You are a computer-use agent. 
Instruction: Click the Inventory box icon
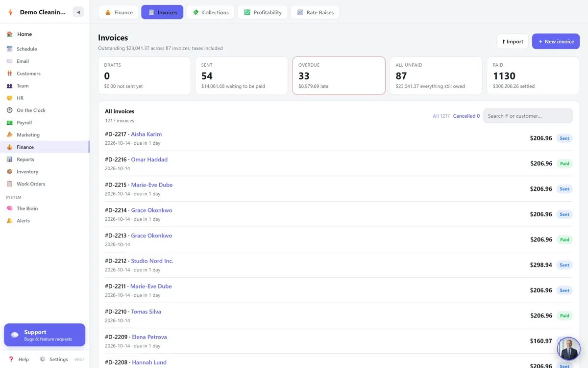[9, 172]
